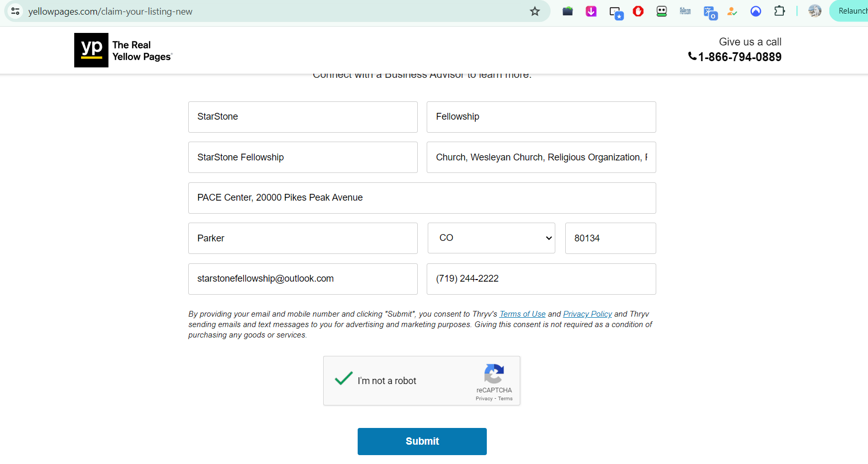Open the orange person checkmark extension

pos(732,11)
